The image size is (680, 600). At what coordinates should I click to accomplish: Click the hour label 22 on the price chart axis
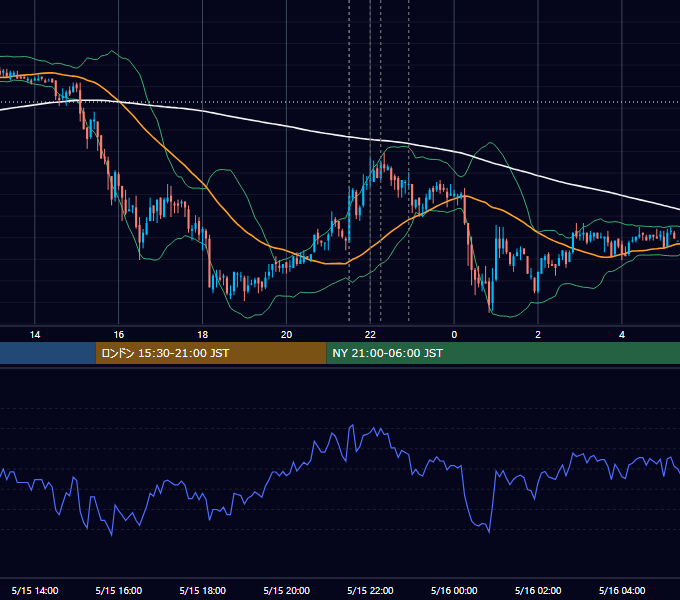pyautogui.click(x=370, y=335)
